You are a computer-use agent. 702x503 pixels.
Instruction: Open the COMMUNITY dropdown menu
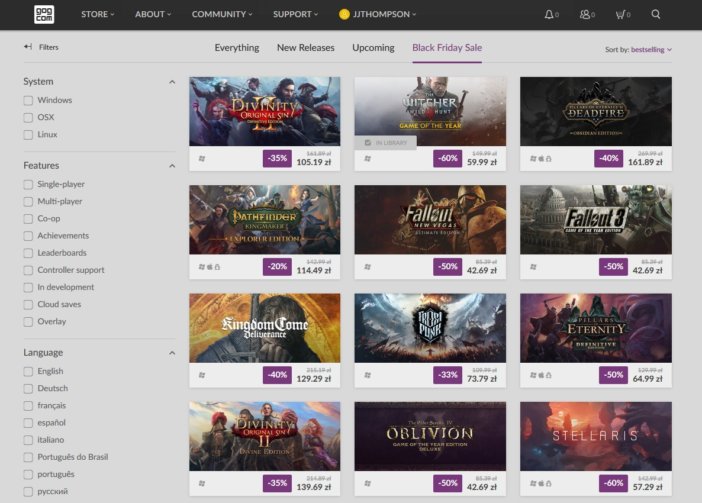coord(222,14)
